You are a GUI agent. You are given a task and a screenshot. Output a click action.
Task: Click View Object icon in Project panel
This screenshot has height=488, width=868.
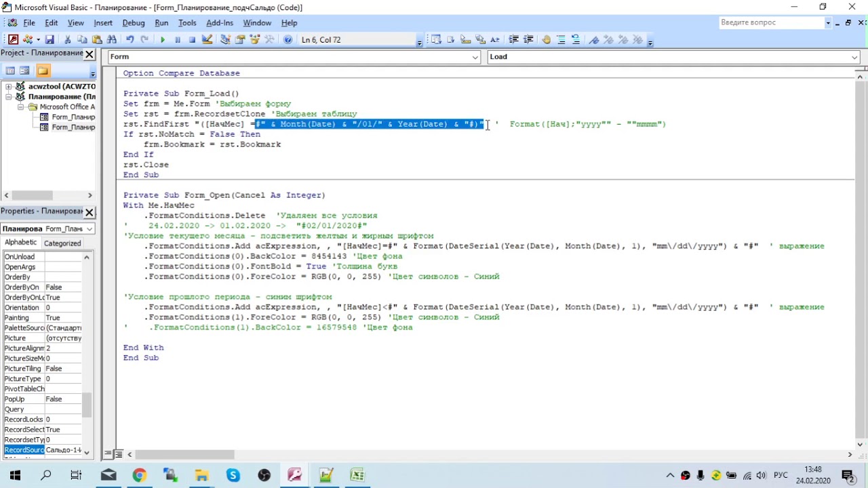[x=25, y=70]
